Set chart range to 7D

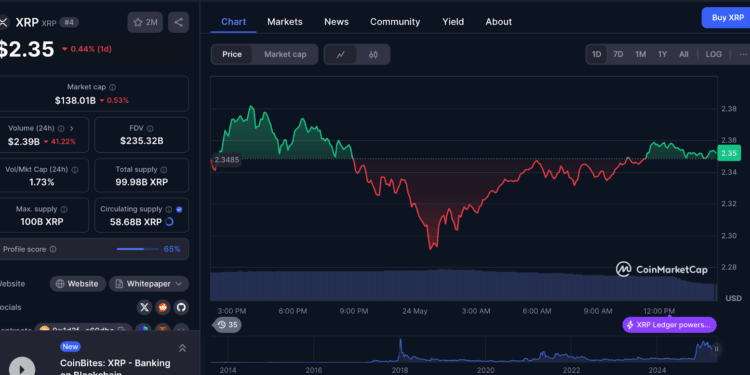[x=618, y=55]
